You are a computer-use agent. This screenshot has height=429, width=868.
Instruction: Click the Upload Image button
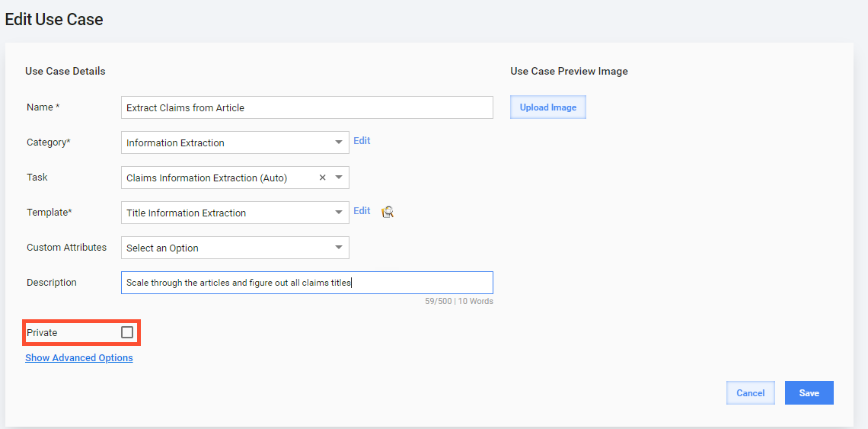tap(548, 107)
